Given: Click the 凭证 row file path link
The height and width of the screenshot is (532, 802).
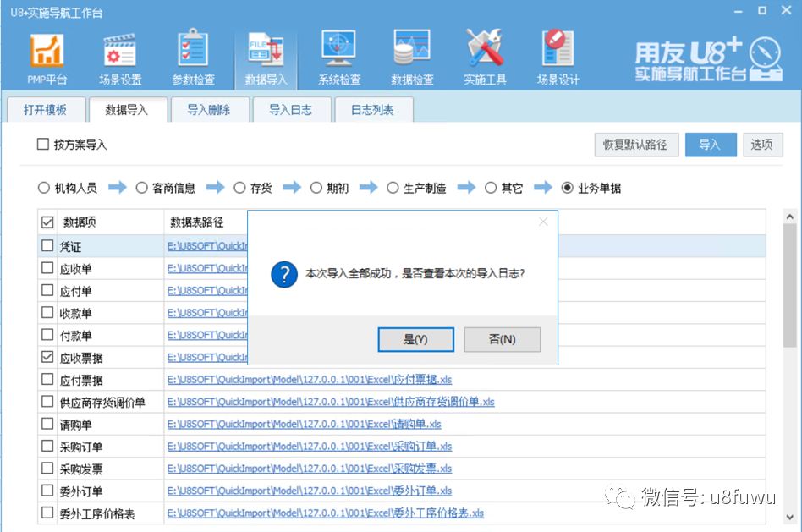Looking at the screenshot, I should pos(207,246).
